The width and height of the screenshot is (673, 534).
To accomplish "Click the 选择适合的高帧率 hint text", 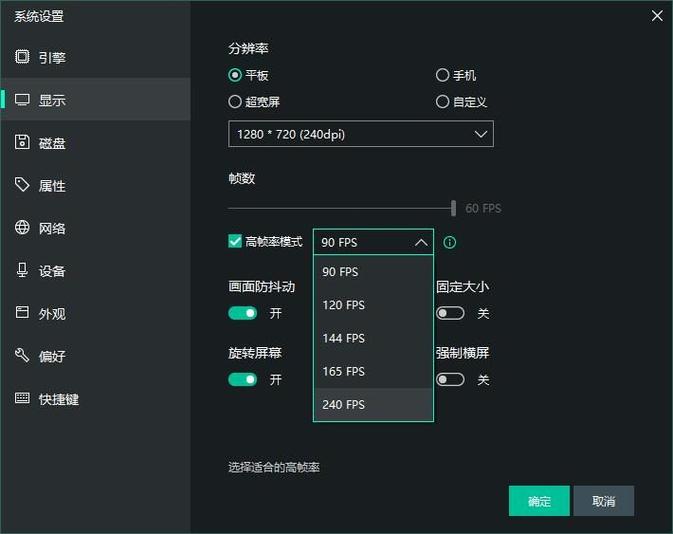I will click(274, 467).
